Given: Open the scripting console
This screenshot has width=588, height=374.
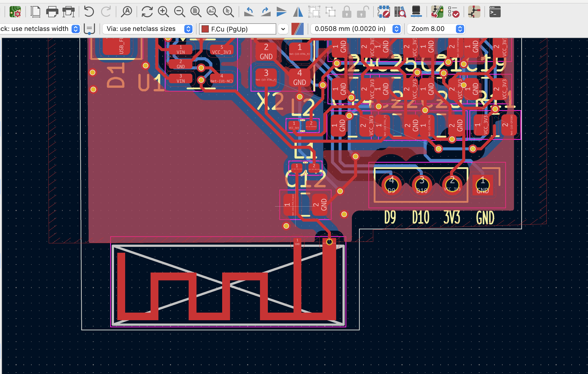Looking at the screenshot, I should click(x=495, y=12).
